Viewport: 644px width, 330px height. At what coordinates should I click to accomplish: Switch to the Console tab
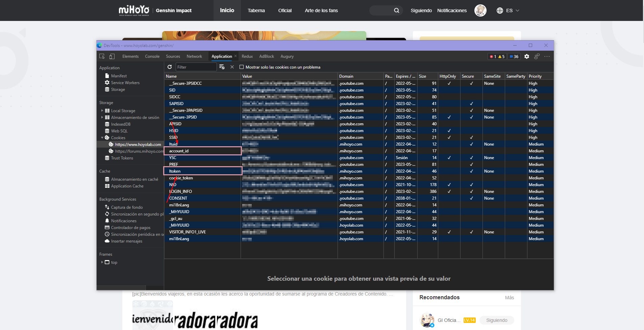(x=152, y=56)
